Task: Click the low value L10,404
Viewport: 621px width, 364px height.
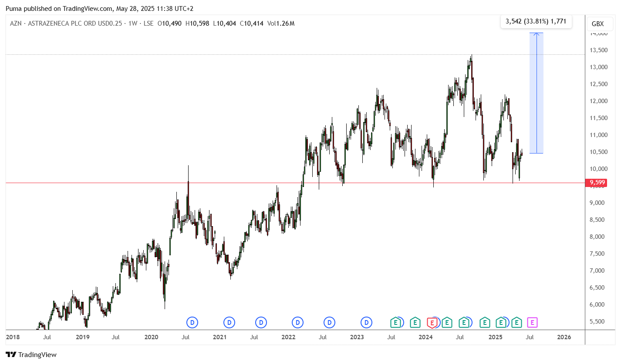Action: 224,23
